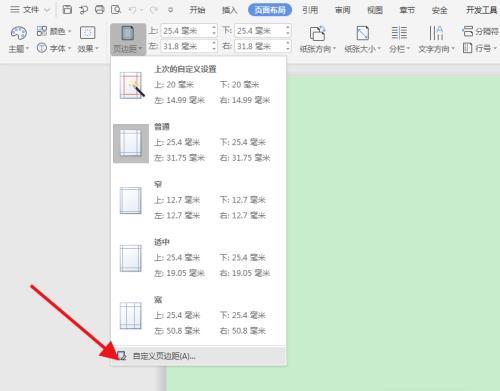The width and height of the screenshot is (500, 391).
Task: Open the 纸张方向 orientation button
Action: pos(317,39)
